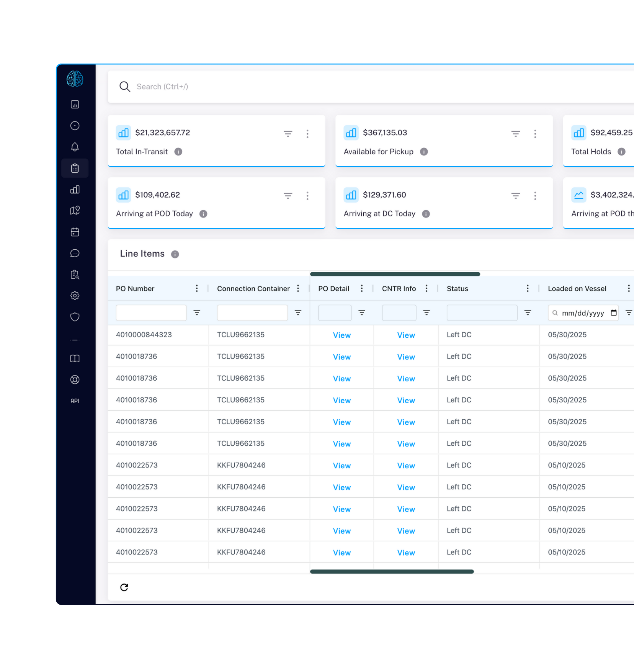The height and width of the screenshot is (672, 634).
Task: Click info icon next to Line Items
Action: 175,254
